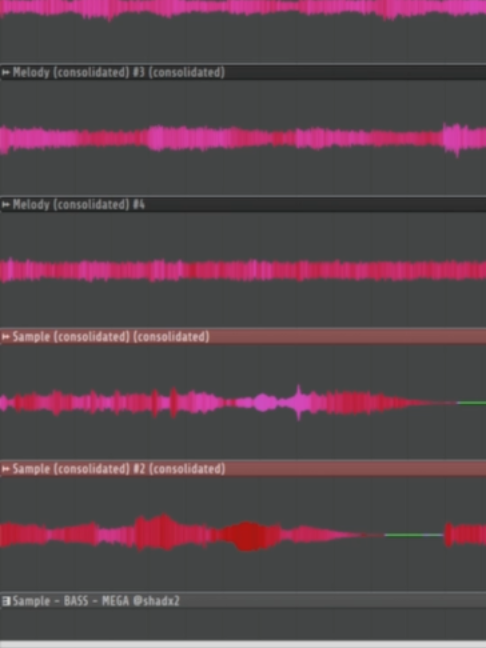Click the empty body of Sample - BASS - MEGA clip
The width and height of the screenshot is (486, 648).
tap(243, 624)
